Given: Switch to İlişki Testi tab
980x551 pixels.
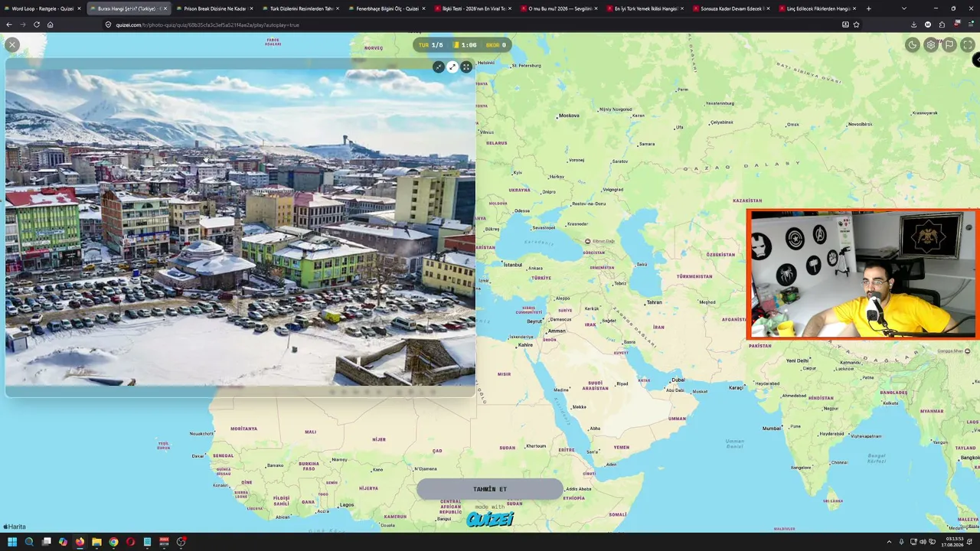Looking at the screenshot, I should 473,8.
